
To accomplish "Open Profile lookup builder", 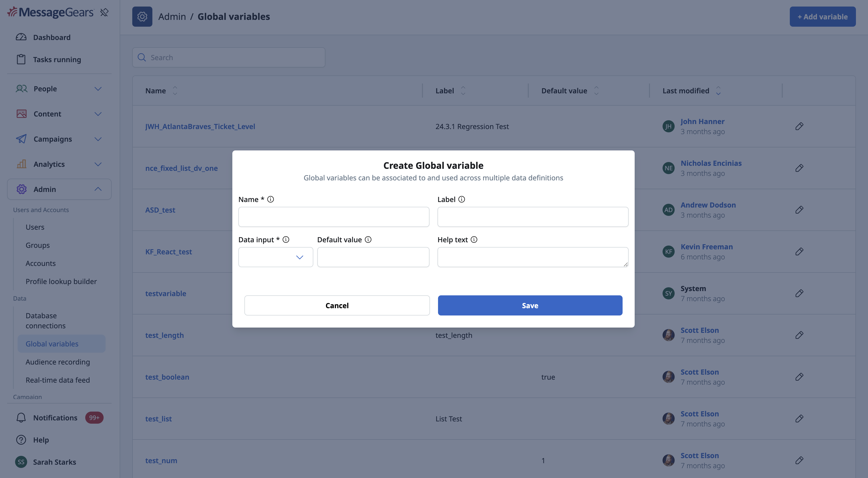I will tap(61, 281).
